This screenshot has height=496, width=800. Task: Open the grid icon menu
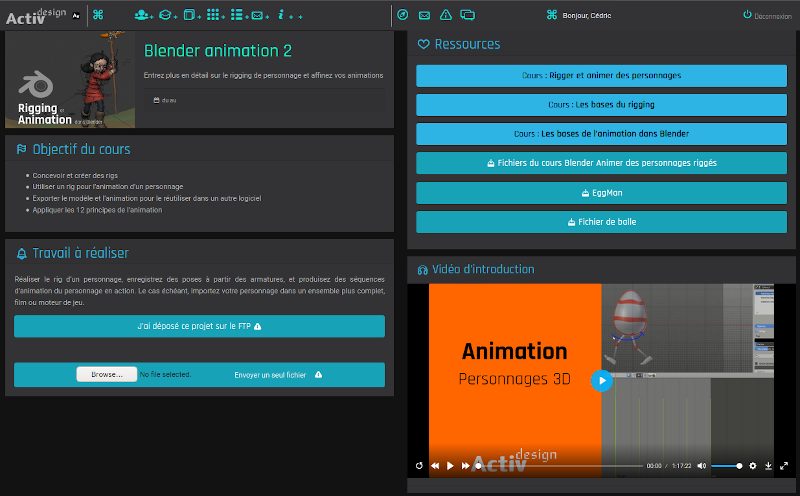tap(215, 15)
